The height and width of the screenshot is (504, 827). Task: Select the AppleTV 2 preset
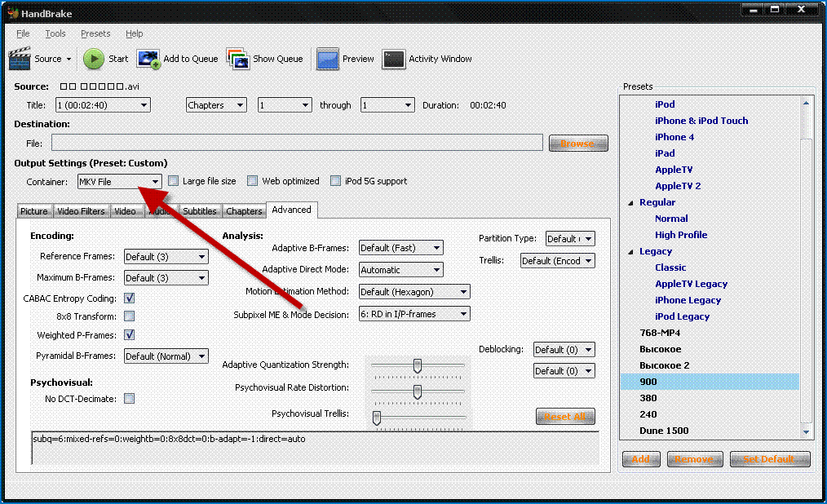pos(678,186)
